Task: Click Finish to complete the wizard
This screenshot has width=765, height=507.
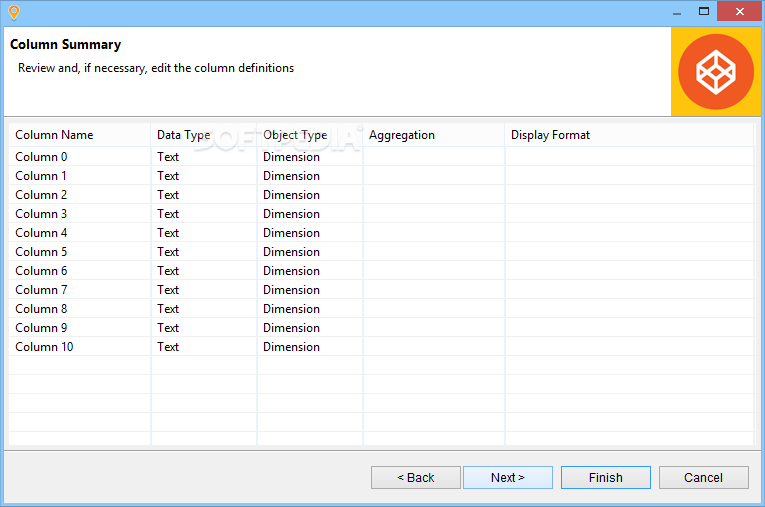Action: (605, 477)
